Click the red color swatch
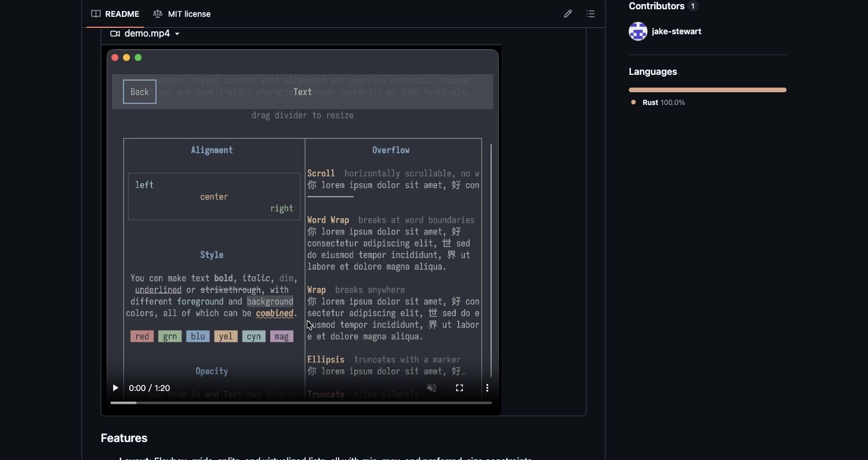Screen dimensions: 868x460 tap(142, 336)
